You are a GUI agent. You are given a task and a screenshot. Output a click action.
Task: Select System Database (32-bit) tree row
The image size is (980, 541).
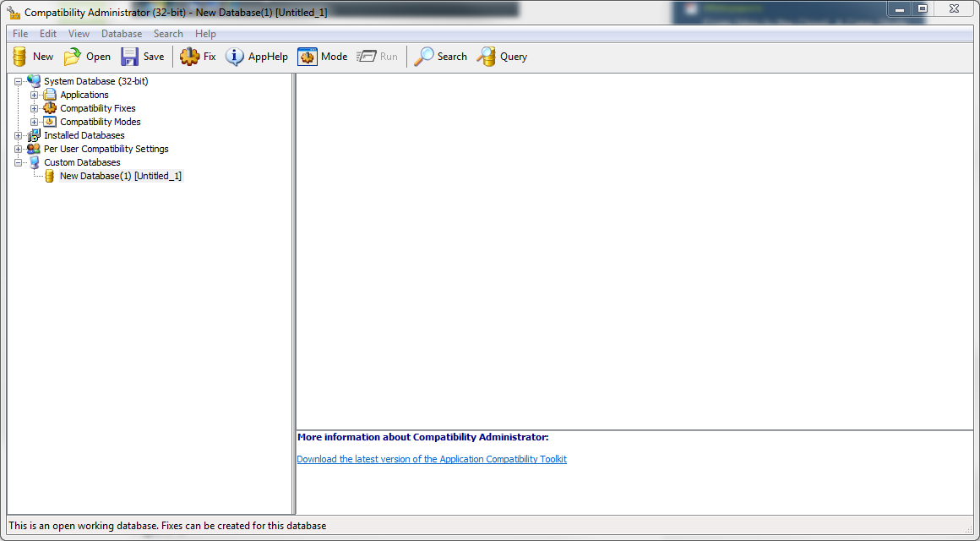click(x=96, y=81)
